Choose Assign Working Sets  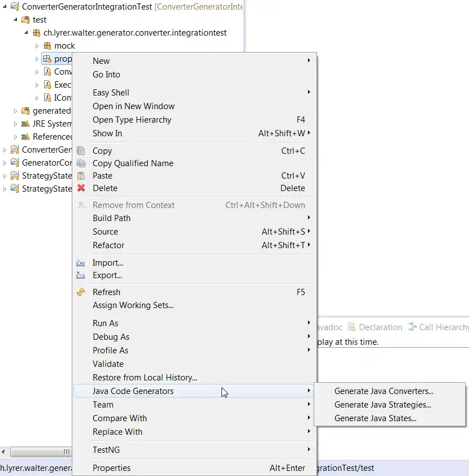[195, 305]
